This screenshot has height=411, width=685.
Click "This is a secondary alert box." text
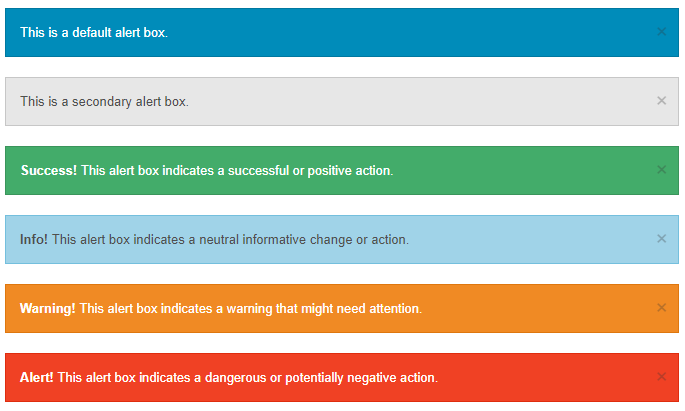[x=104, y=102]
